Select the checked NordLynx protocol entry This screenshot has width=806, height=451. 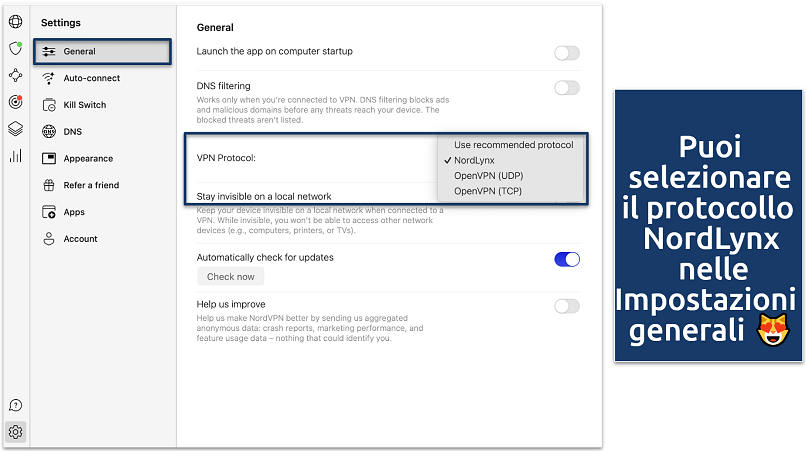click(x=474, y=160)
